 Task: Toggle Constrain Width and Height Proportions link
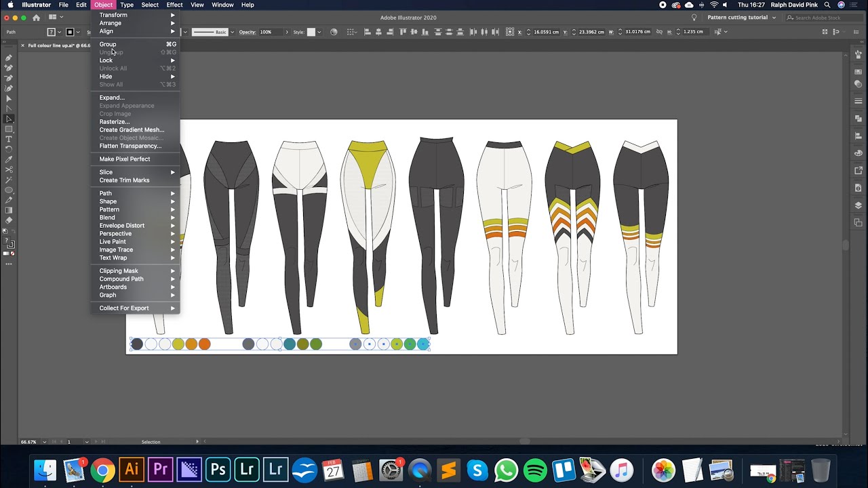(x=658, y=32)
